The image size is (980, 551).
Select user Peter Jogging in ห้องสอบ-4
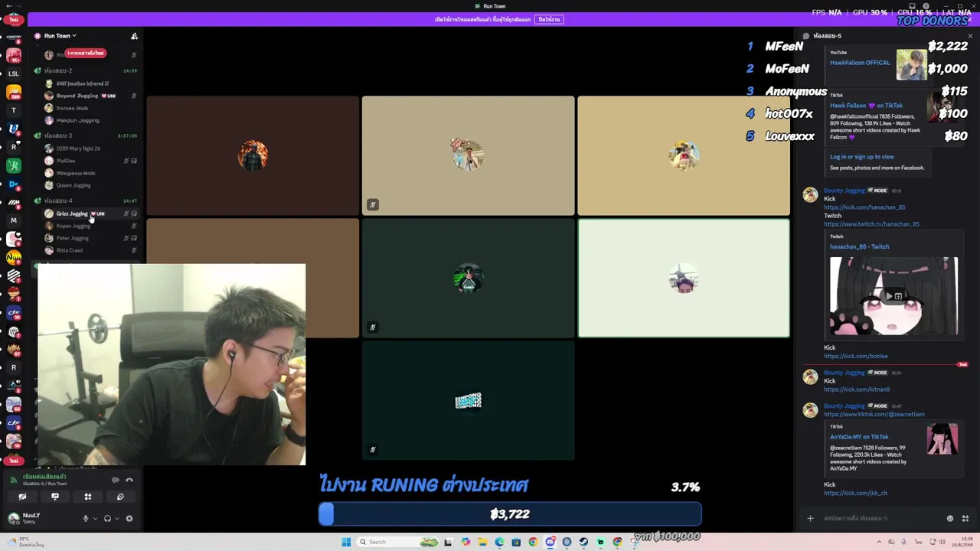[x=72, y=238]
